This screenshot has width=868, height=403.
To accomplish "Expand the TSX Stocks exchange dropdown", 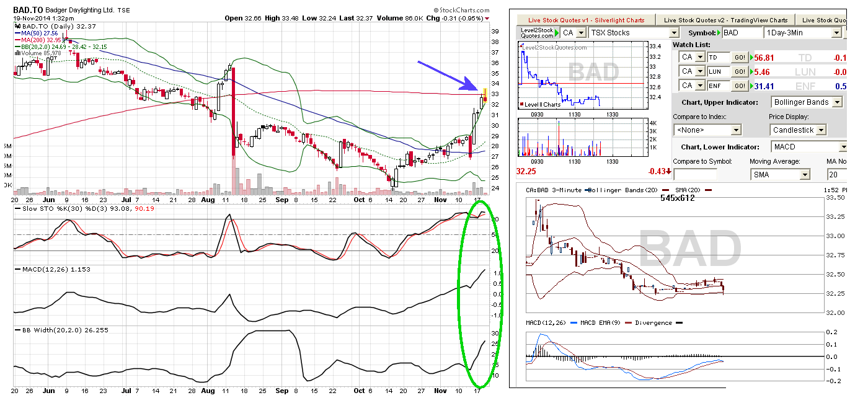I will tap(634, 32).
